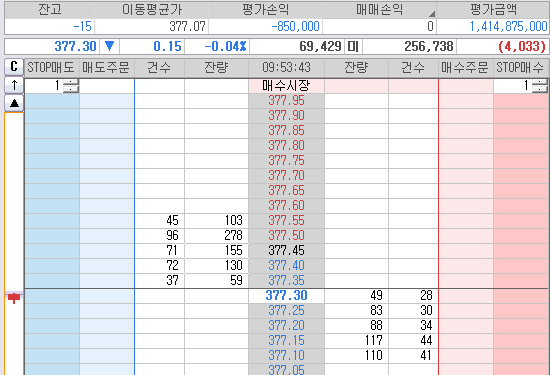This screenshot has width=550, height=375.
Task: Click the 잔고 value -15
Action: click(83, 26)
